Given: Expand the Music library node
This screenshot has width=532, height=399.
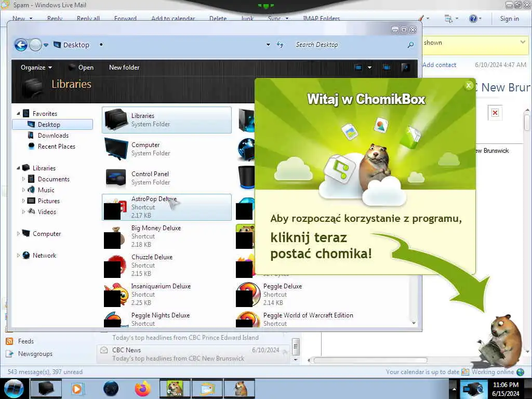Looking at the screenshot, I should click(23, 190).
